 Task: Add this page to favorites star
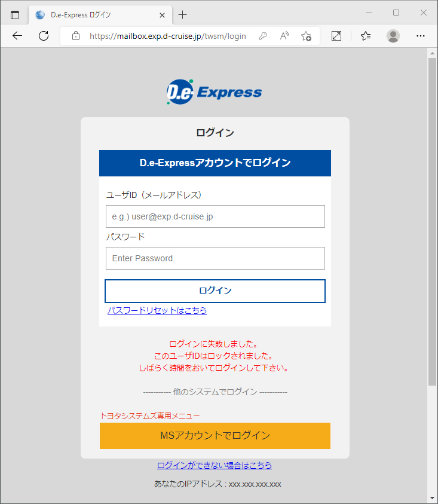pyautogui.click(x=306, y=36)
